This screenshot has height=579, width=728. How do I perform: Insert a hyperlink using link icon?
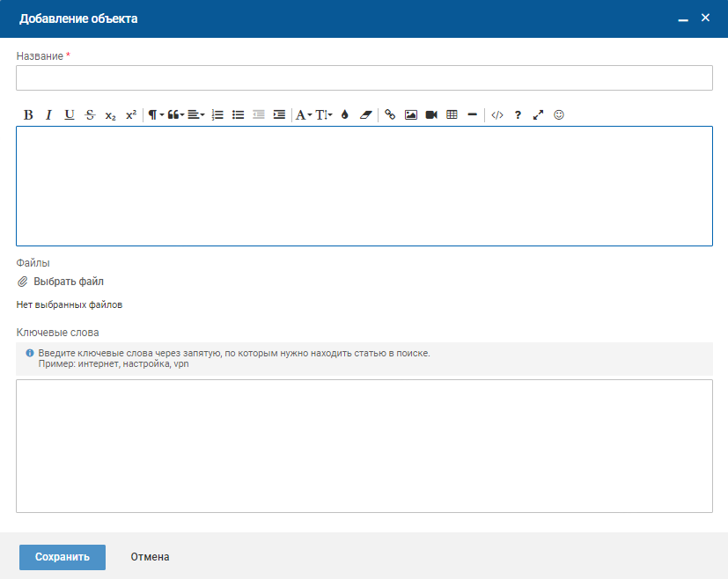tap(390, 114)
